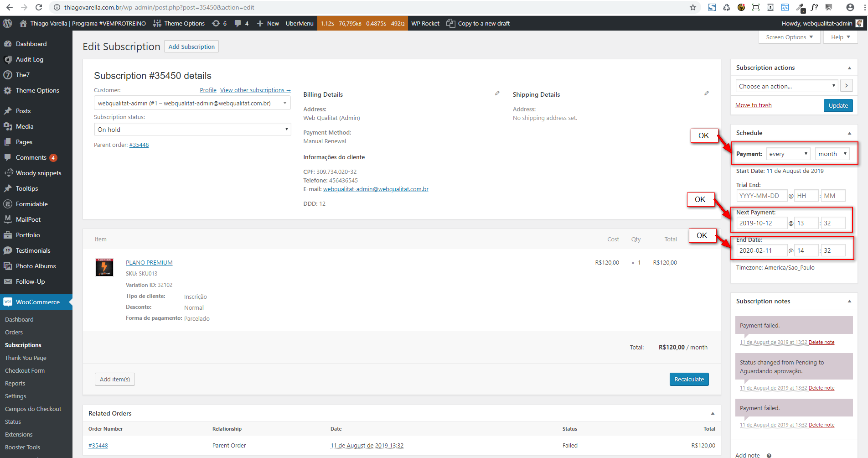
Task: Click the Follow-Up envelope icon in sidebar
Action: tap(8, 281)
